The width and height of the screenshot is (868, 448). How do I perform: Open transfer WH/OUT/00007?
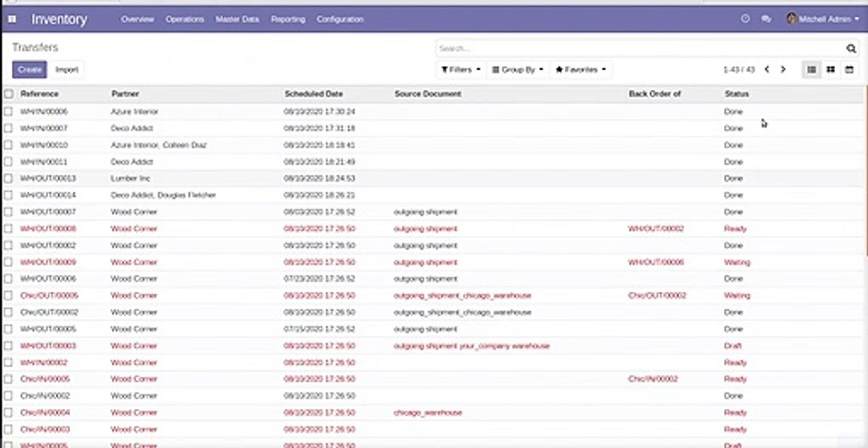pyautogui.click(x=48, y=212)
